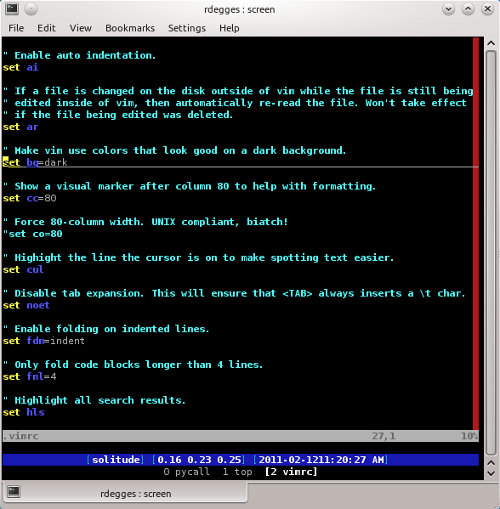Image resolution: width=500 pixels, height=509 pixels.
Task: Click the 'set cul' line
Action: [23, 270]
